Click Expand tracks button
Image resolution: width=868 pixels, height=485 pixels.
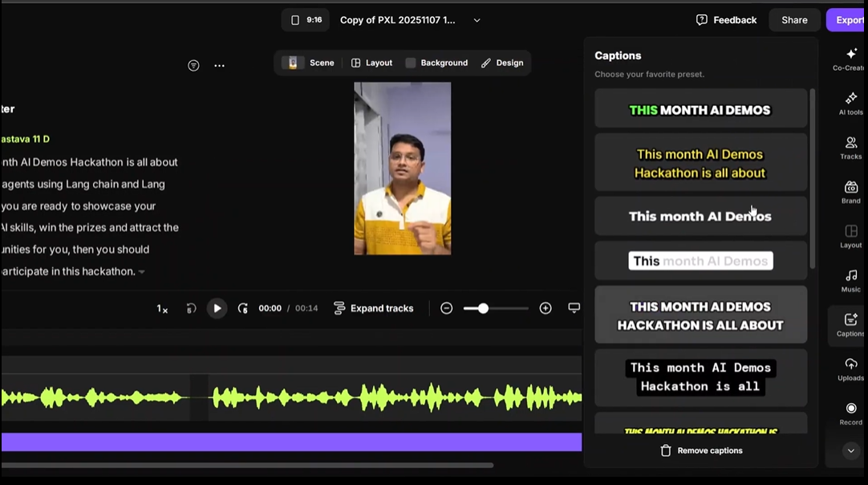(x=374, y=308)
